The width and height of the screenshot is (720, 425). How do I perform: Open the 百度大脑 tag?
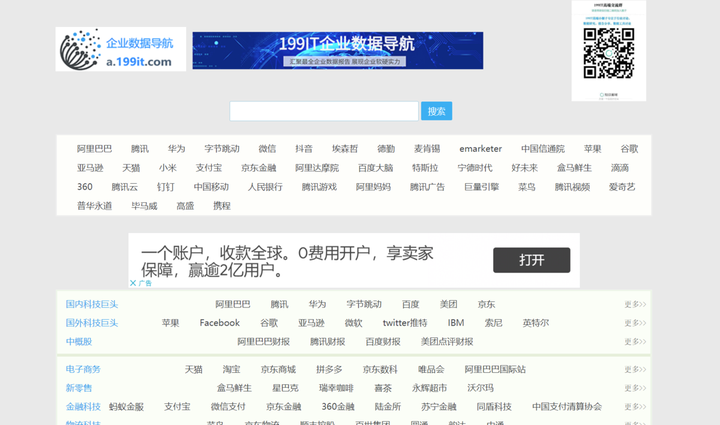click(376, 168)
